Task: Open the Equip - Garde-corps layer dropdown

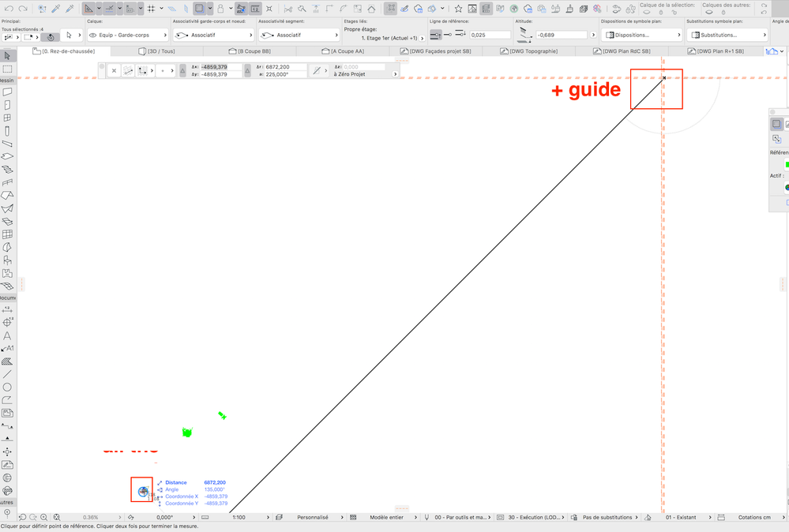Action: (128, 36)
